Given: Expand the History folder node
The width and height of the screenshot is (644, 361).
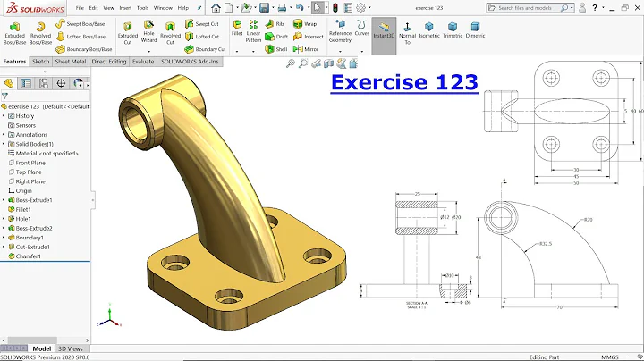Looking at the screenshot, I should (4, 116).
